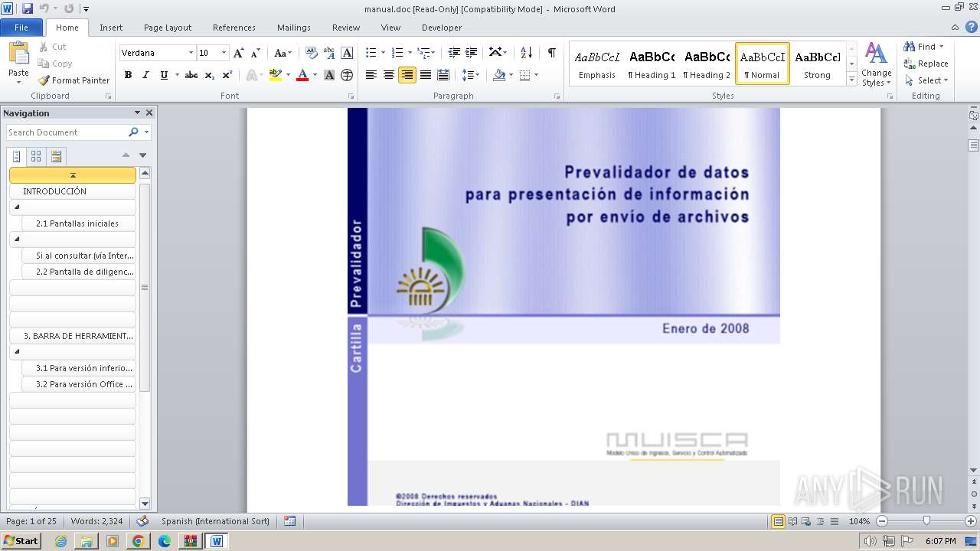Image resolution: width=980 pixels, height=551 pixels.
Task: Shrink font size
Action: point(256,53)
